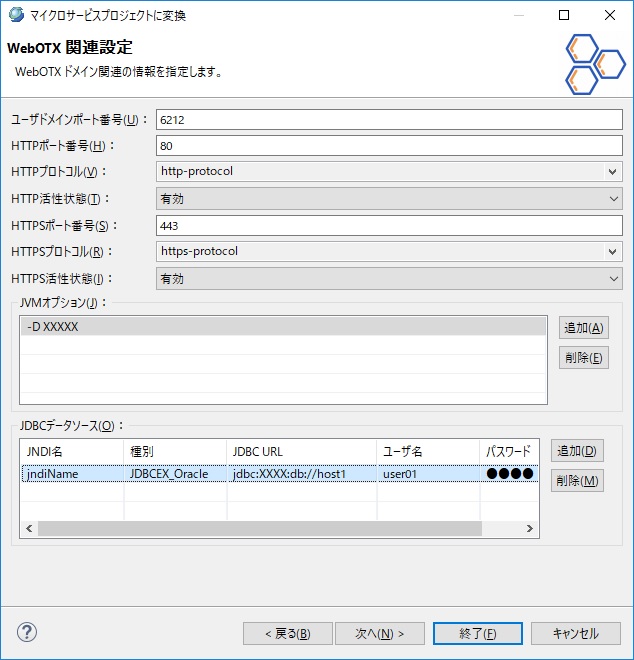Click the HTTPポート番号 field

389,145
